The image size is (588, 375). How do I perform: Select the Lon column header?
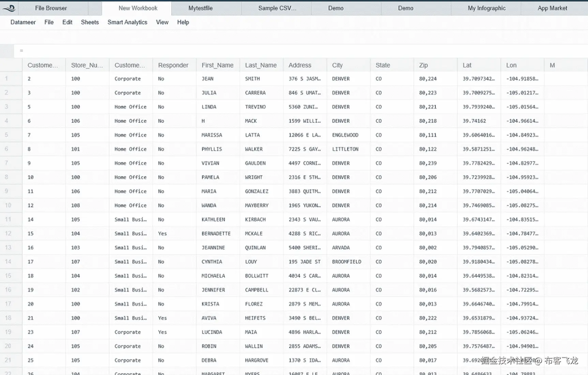(x=523, y=65)
